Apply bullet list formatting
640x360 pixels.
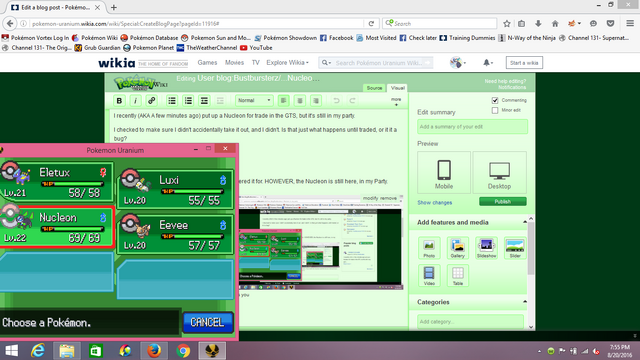(172, 100)
